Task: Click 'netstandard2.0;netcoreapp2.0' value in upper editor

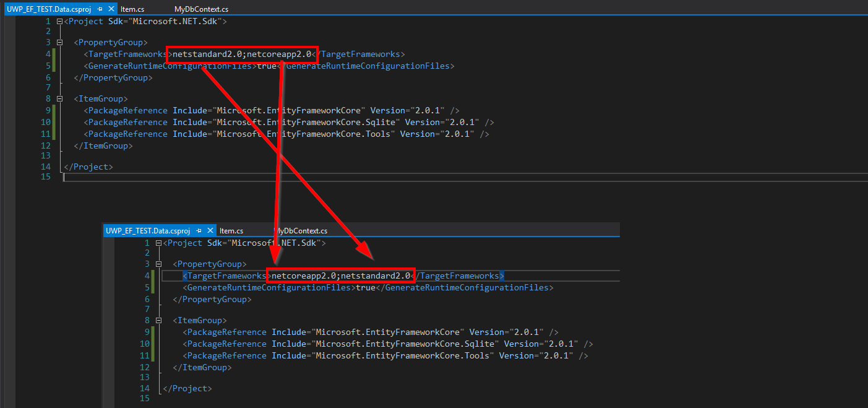Action: click(x=242, y=54)
